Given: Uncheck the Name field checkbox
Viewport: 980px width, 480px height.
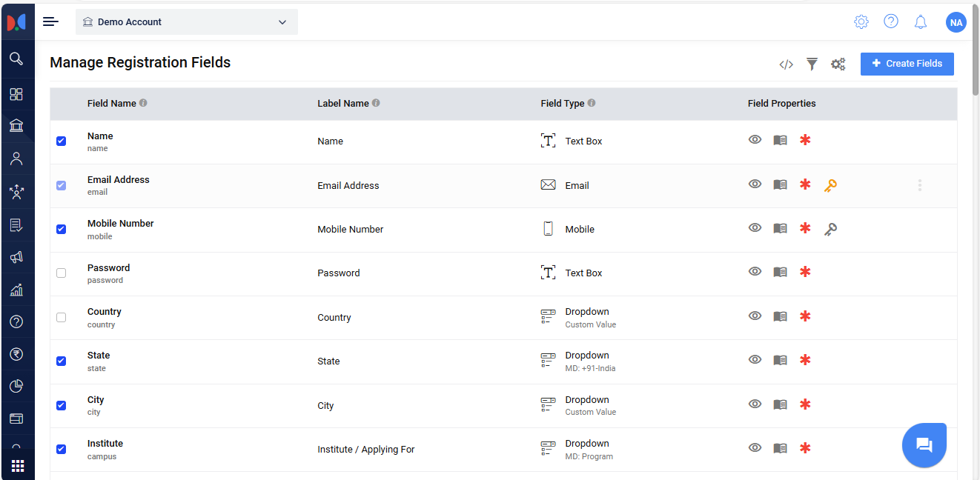Looking at the screenshot, I should [x=62, y=141].
